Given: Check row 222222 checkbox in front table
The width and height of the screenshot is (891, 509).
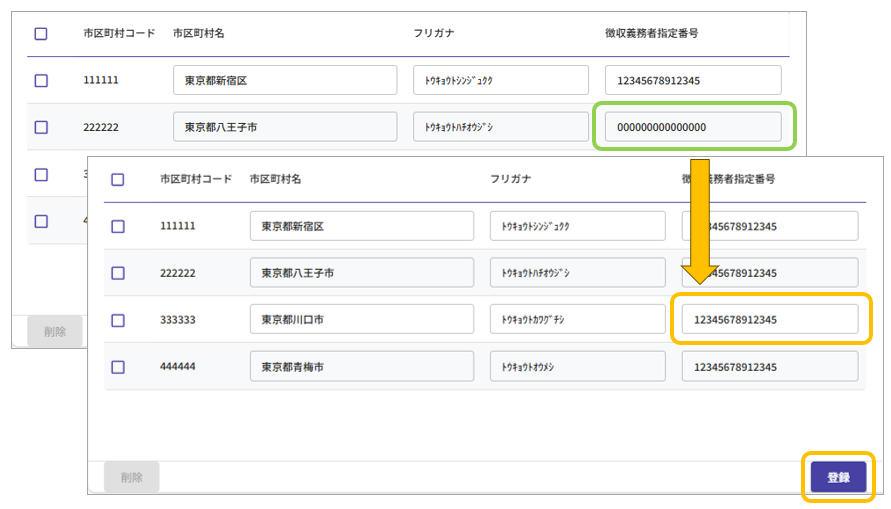Looking at the screenshot, I should click(x=118, y=273).
